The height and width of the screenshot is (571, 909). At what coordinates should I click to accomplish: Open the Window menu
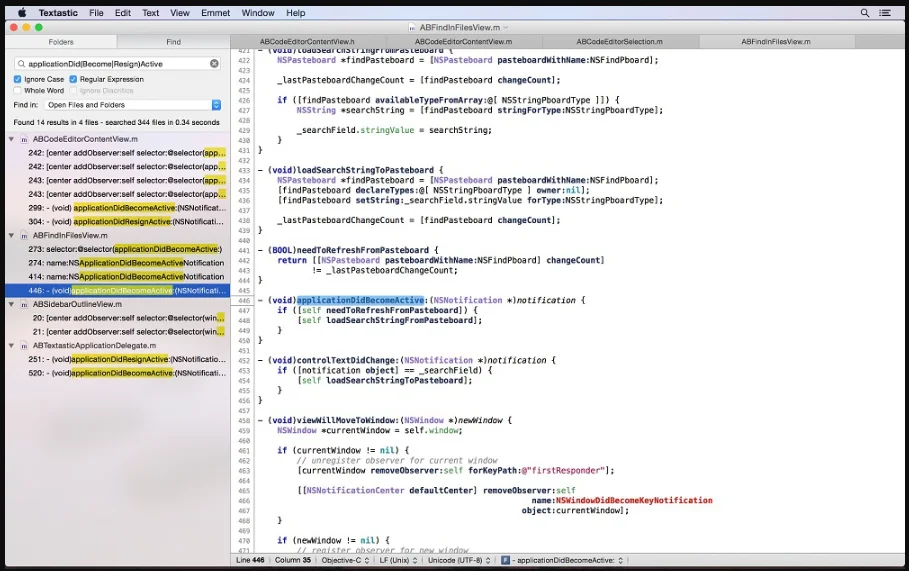[258, 13]
